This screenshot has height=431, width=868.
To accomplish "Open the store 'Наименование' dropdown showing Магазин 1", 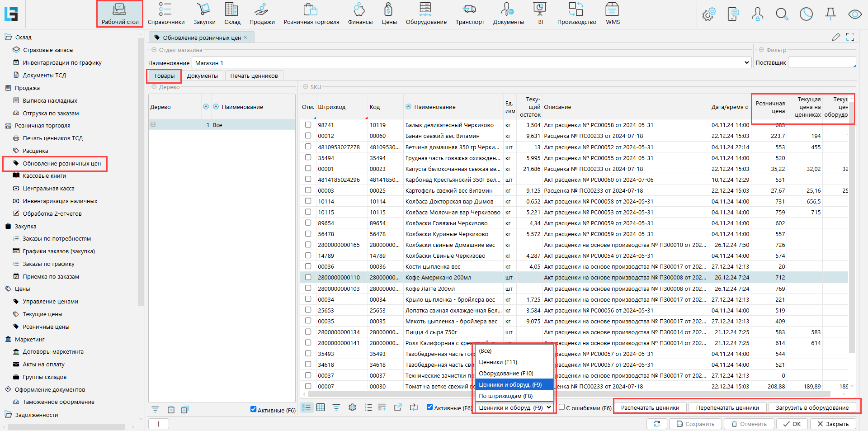I will 746,63.
